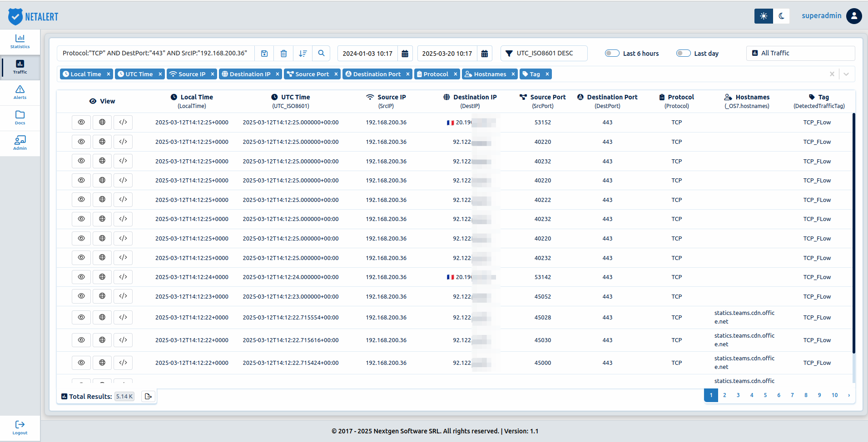Go to results page 5
The image size is (868, 442).
click(765, 395)
